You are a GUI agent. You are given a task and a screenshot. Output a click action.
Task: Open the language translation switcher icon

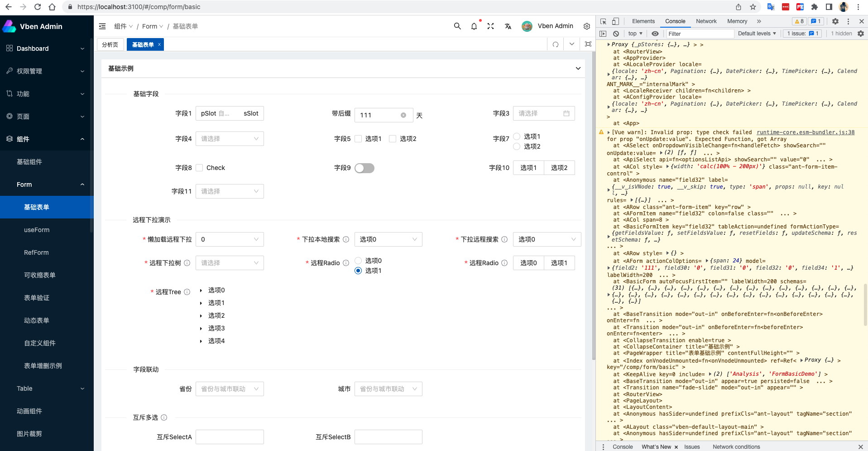click(x=508, y=26)
